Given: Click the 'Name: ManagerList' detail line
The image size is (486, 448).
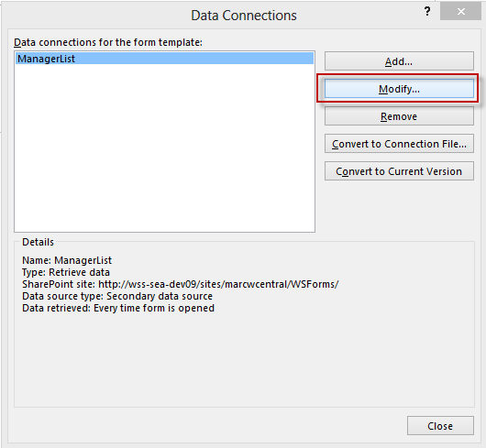Looking at the screenshot, I should click(x=67, y=260).
